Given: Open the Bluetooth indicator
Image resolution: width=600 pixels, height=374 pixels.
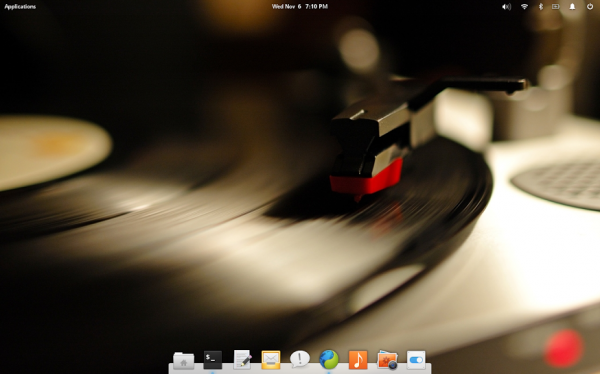Looking at the screenshot, I should click(x=541, y=7).
